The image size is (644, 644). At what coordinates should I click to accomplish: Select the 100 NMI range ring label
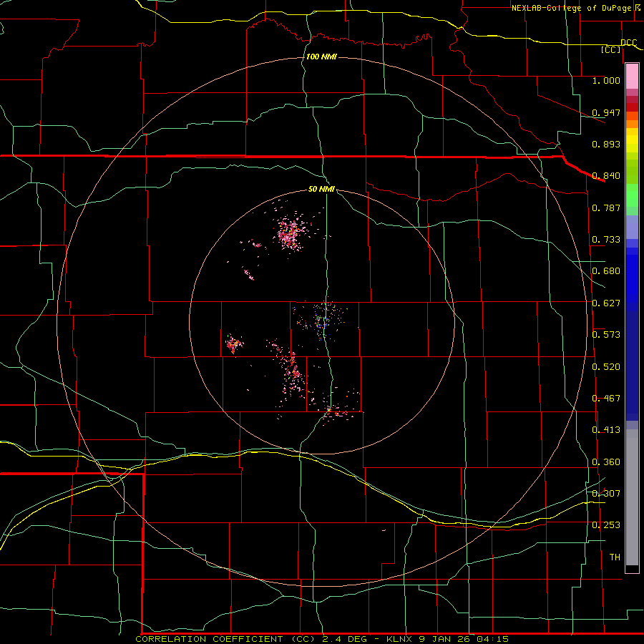tap(321, 57)
